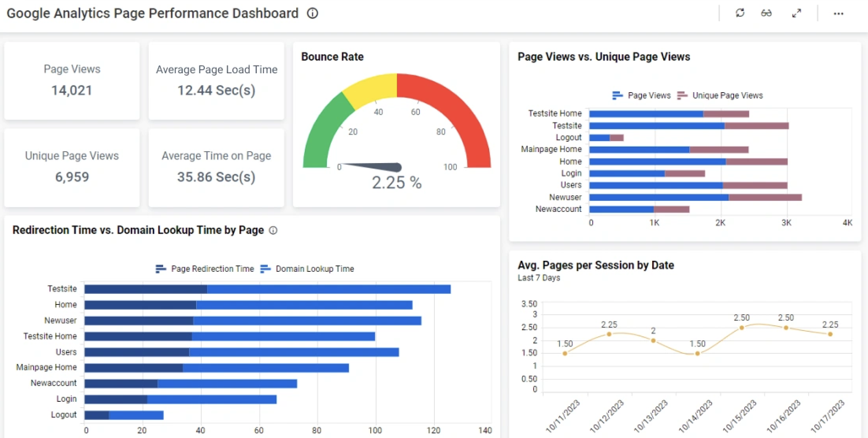Click the dashboard refresh icon

[x=740, y=13]
